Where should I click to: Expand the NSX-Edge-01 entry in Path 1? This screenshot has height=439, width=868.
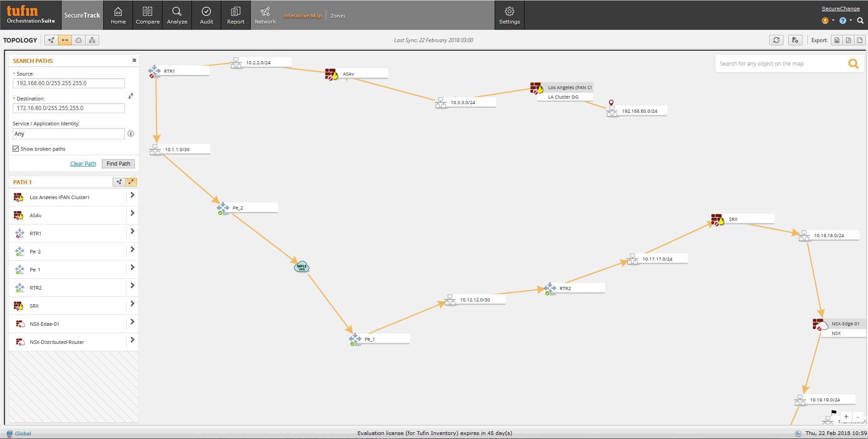pyautogui.click(x=132, y=324)
